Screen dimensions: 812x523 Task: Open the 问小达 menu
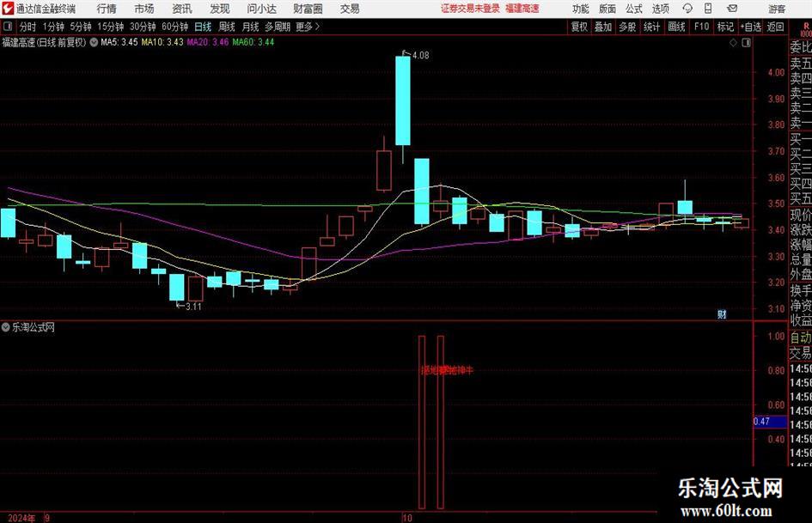point(261,9)
